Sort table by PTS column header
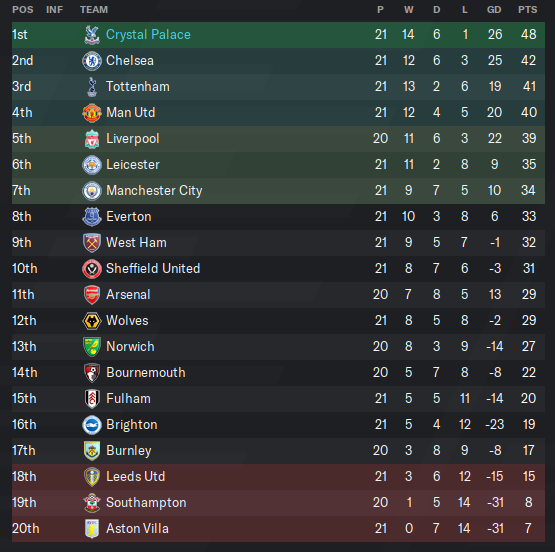Screen dimensions: 555x552 [528, 10]
